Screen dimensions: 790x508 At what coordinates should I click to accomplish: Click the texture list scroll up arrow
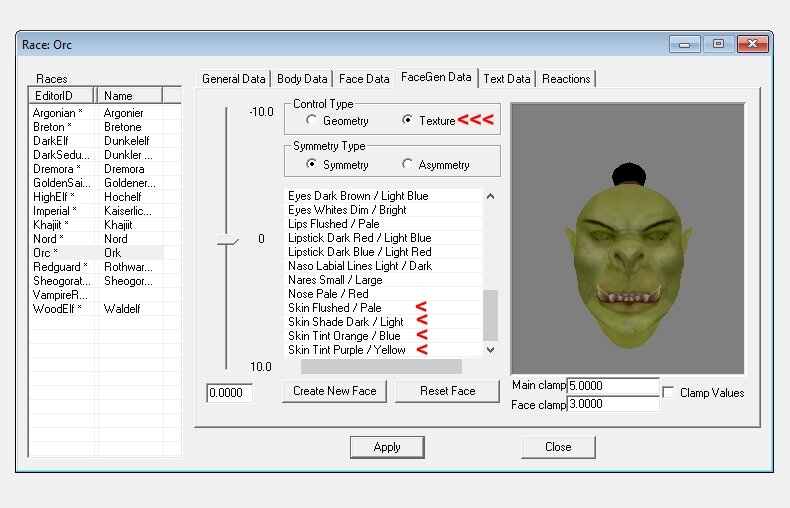(x=490, y=196)
